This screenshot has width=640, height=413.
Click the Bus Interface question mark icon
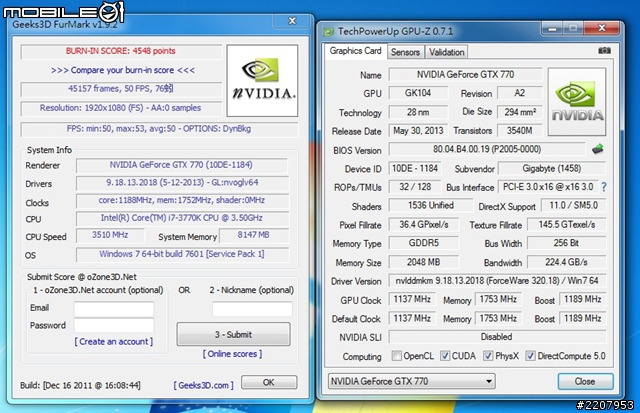click(604, 187)
